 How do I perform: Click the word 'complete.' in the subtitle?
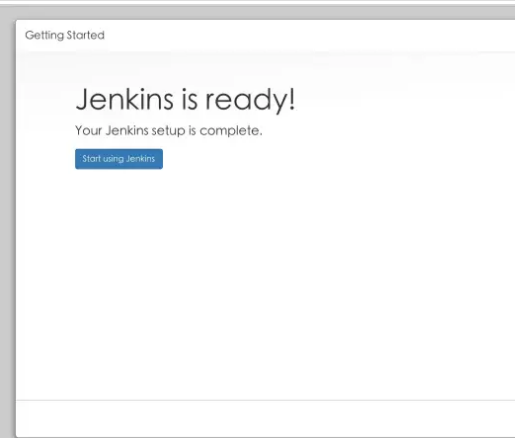(x=231, y=131)
